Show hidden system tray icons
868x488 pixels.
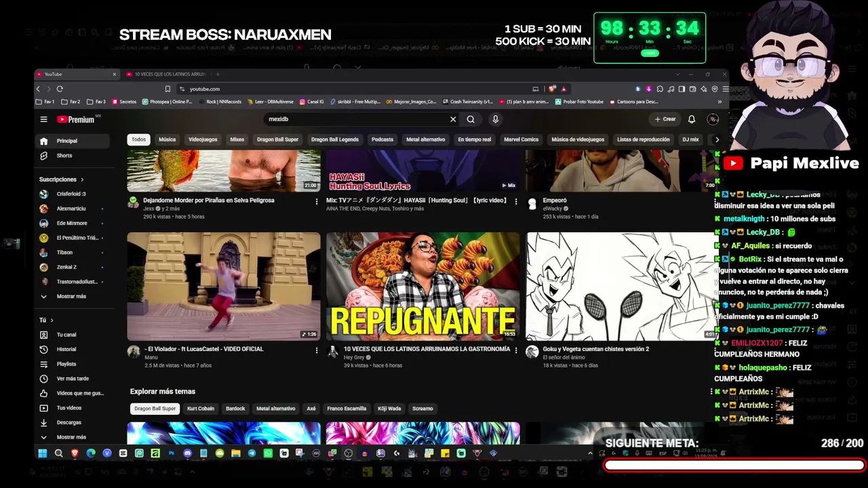click(590, 453)
